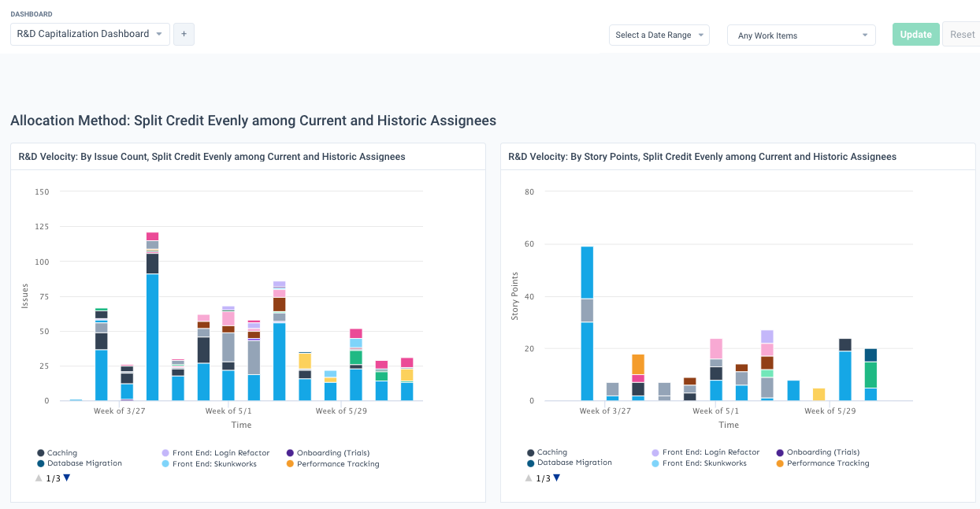Select the Database Migration color swatch in left legend

point(42,463)
